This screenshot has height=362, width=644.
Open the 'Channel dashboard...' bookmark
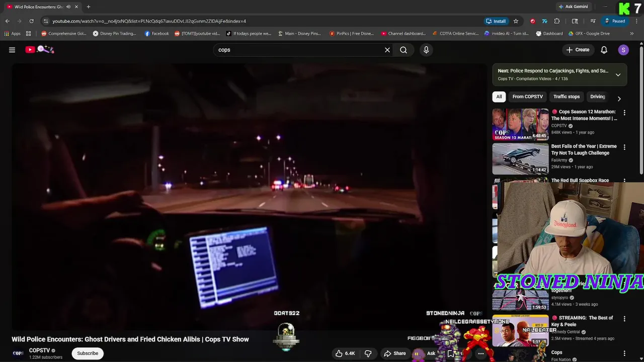click(x=404, y=34)
